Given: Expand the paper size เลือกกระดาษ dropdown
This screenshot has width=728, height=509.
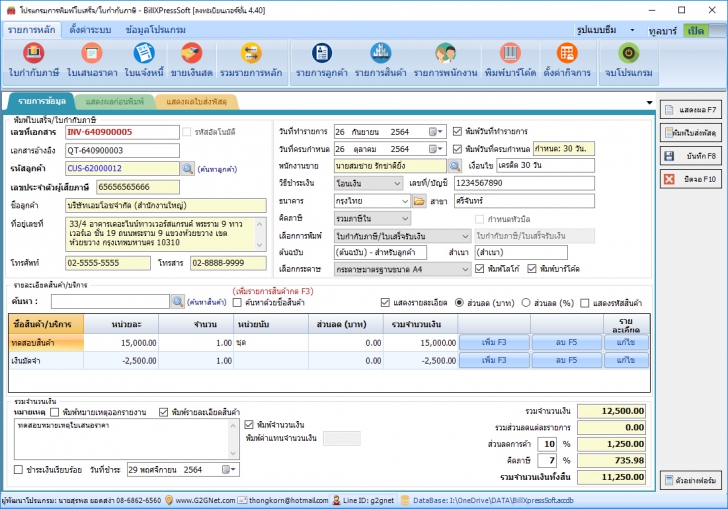Looking at the screenshot, I should (x=463, y=269).
